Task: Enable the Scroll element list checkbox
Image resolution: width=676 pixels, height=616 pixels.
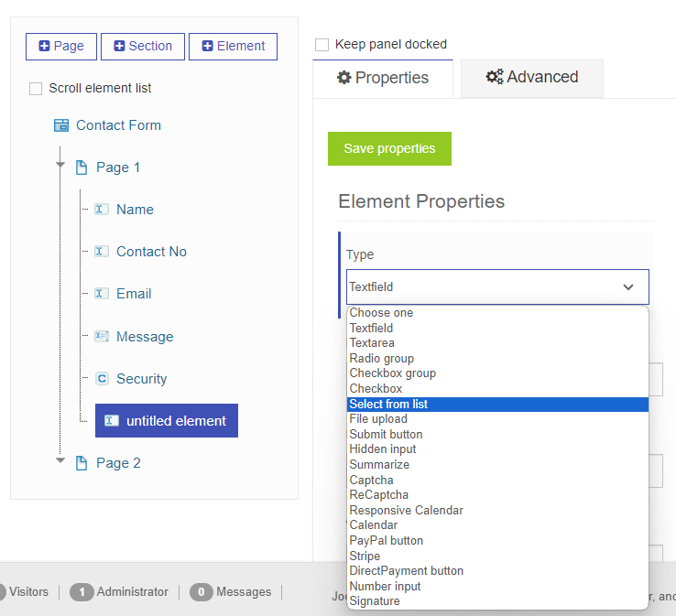Action: [36, 89]
